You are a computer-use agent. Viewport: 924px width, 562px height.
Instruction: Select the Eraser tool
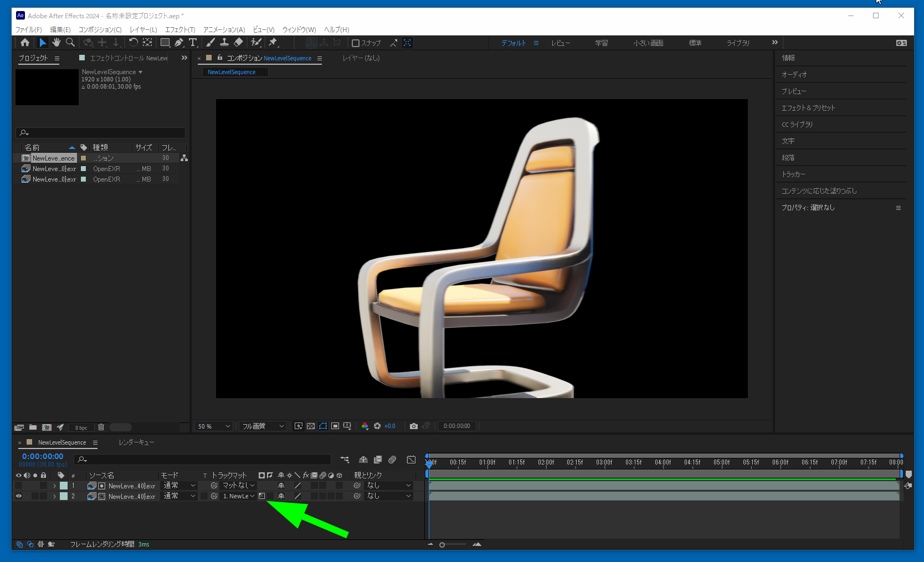(x=238, y=43)
